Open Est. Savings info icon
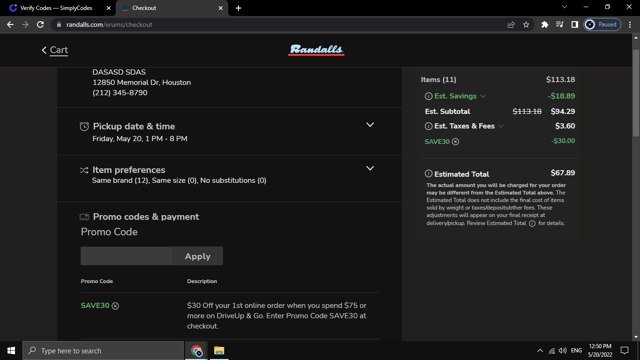The height and width of the screenshot is (360, 640). coord(428,96)
